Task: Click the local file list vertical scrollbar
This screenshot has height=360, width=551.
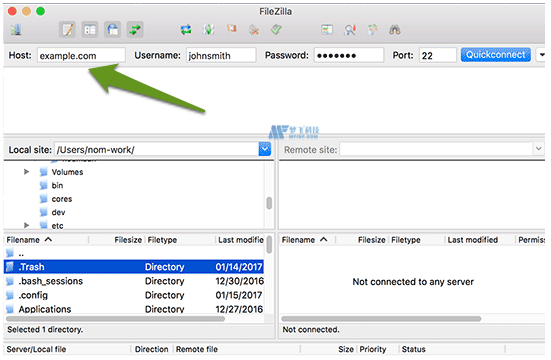Action: 269,244
